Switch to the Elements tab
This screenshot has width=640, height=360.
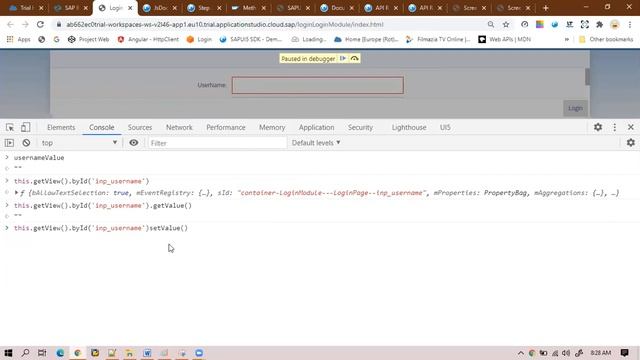point(61,127)
